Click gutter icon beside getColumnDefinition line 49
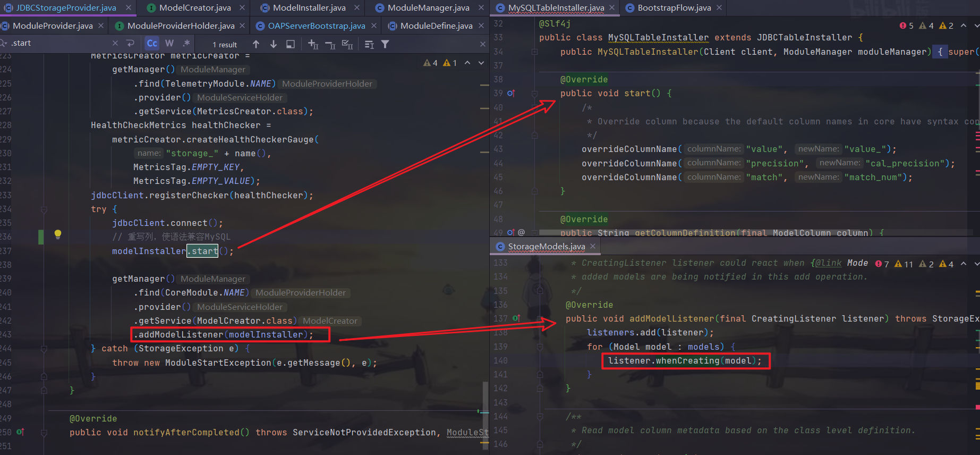The width and height of the screenshot is (980, 455). (511, 233)
